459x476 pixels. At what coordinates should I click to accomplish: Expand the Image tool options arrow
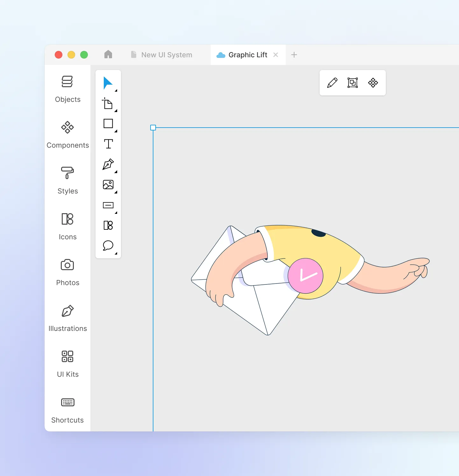(x=116, y=192)
